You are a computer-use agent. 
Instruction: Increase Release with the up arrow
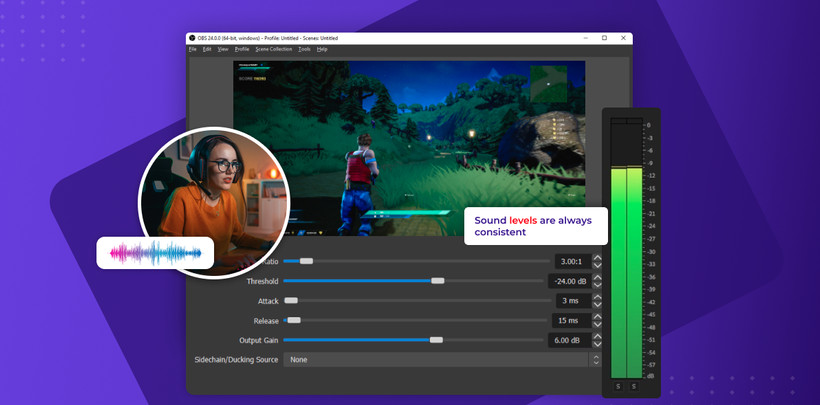597,317
